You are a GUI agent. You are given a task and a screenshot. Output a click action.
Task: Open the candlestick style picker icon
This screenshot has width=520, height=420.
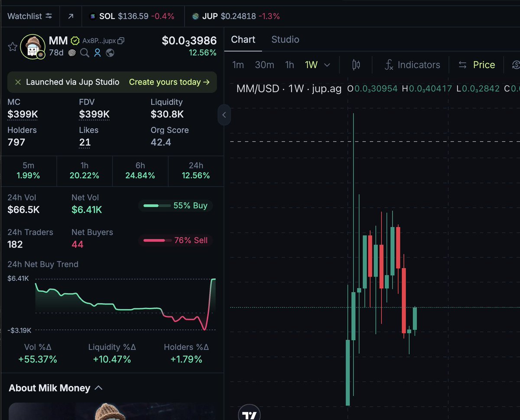coord(356,65)
